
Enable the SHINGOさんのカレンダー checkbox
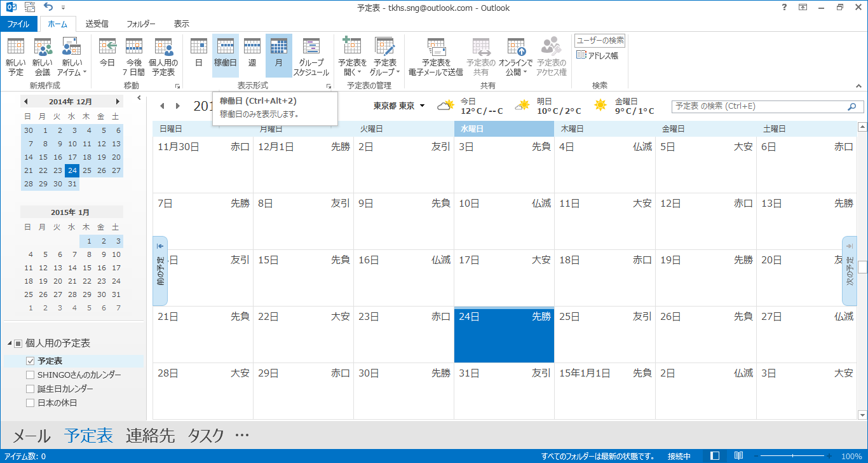pos(31,375)
